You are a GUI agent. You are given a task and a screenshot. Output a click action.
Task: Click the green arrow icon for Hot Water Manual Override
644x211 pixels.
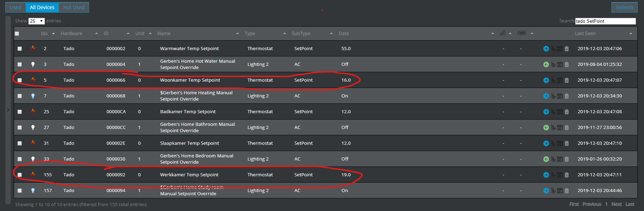pos(546,64)
